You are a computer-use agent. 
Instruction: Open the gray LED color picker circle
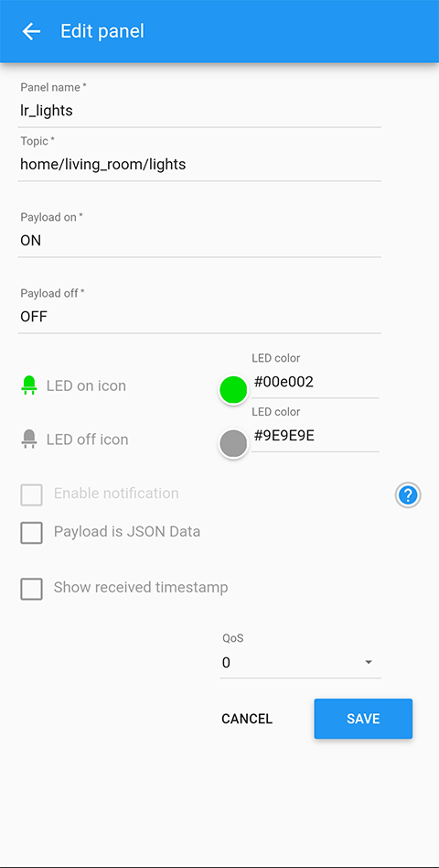coord(233,443)
